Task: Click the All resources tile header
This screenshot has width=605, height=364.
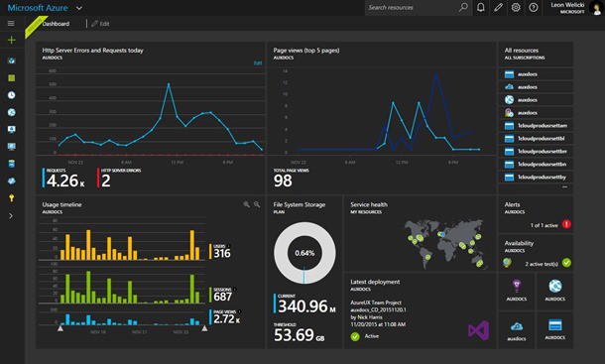Action: click(x=536, y=54)
